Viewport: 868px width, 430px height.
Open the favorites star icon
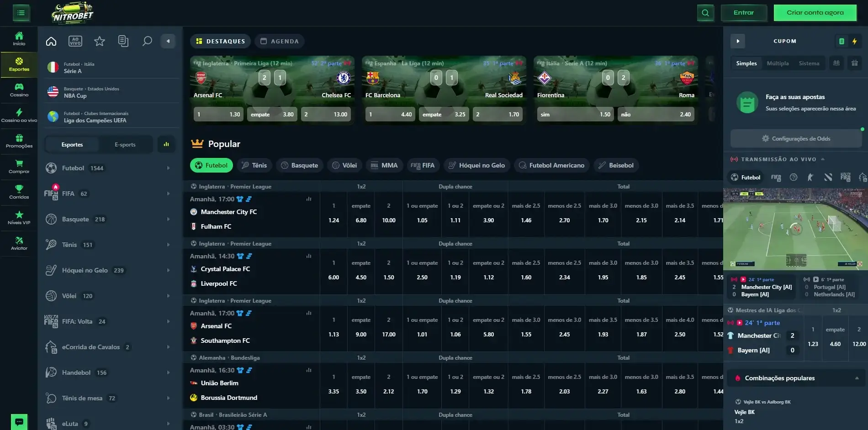99,42
